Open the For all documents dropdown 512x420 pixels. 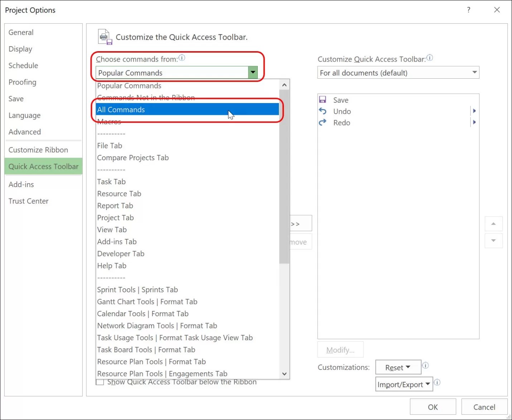[x=475, y=72]
